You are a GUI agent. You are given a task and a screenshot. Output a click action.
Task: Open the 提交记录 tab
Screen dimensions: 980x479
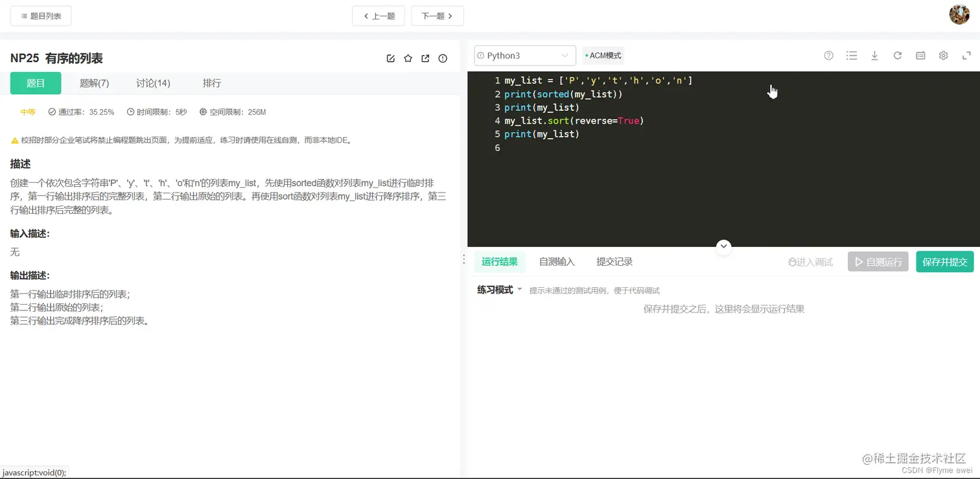[x=613, y=261]
